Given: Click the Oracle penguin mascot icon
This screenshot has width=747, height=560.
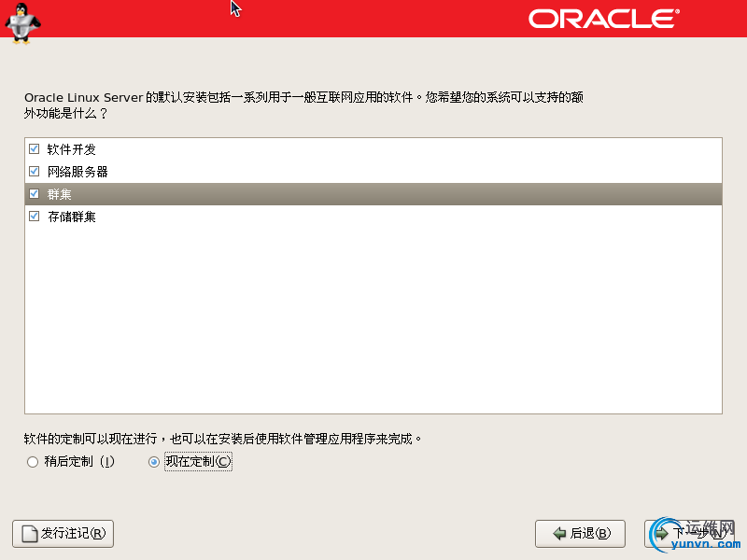Looking at the screenshot, I should click(22, 22).
